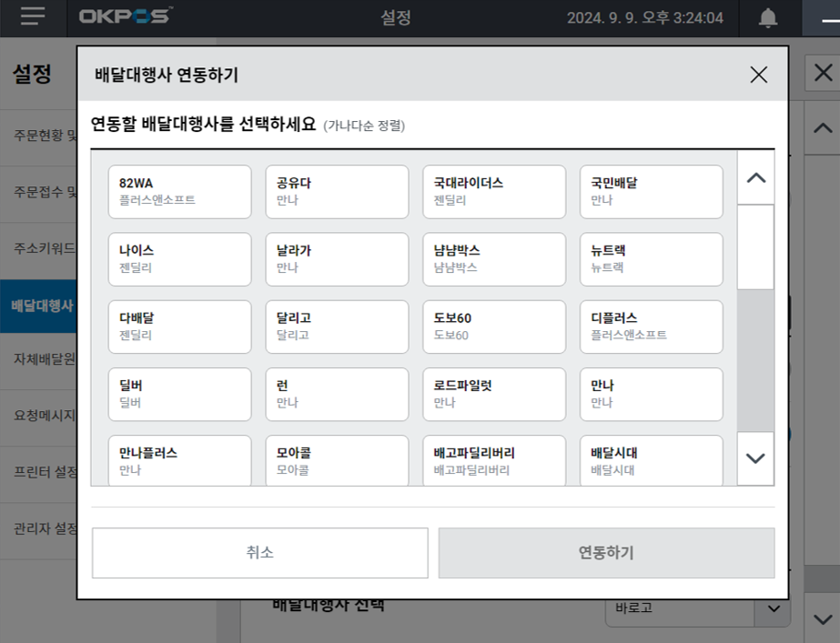
Task: Select the 배달대행사 settings tab
Action: coord(38,305)
